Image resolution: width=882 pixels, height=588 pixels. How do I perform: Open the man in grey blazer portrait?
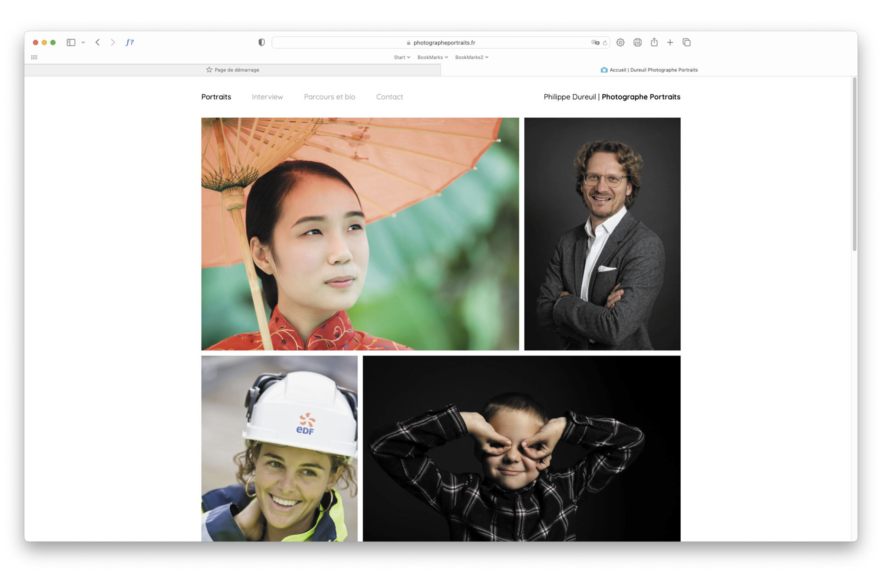point(602,234)
